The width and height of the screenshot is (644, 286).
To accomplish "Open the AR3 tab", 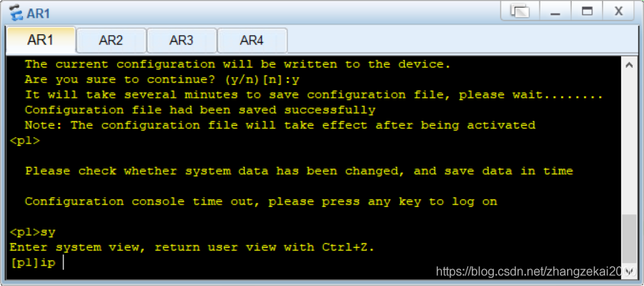I will (181, 40).
